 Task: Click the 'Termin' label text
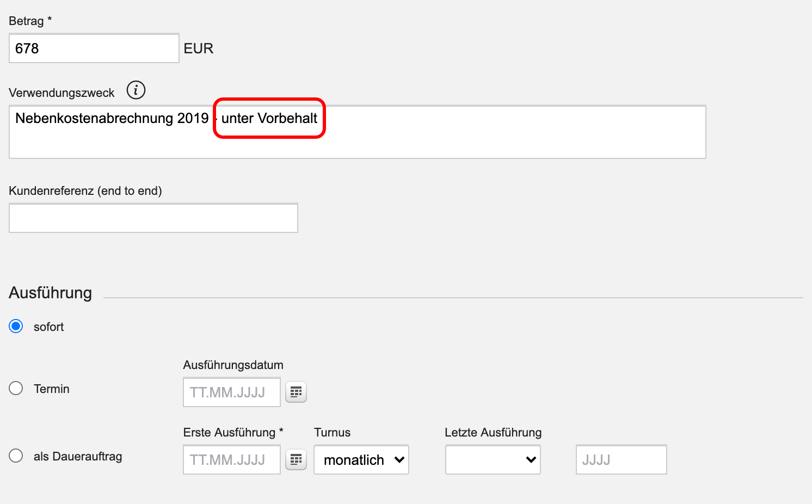[52, 389]
